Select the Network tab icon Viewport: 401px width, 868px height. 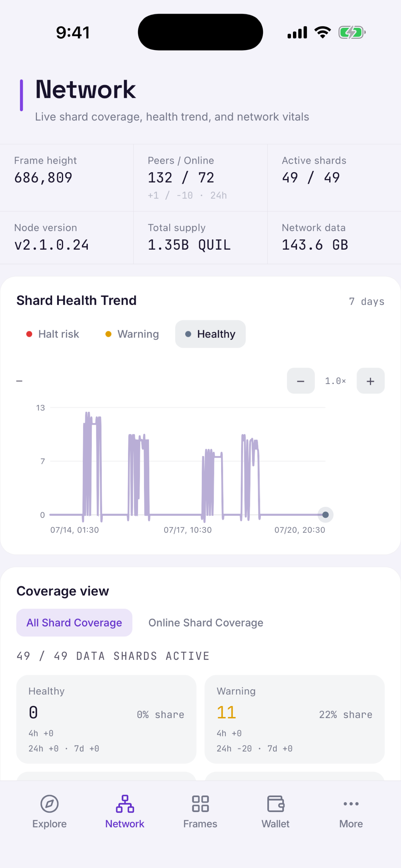[x=125, y=804]
